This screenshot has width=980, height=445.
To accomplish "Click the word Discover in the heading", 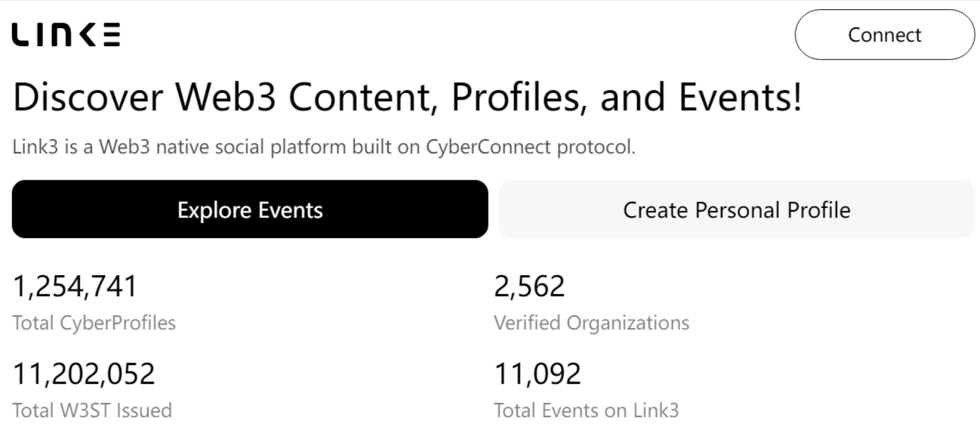I will pos(88,98).
